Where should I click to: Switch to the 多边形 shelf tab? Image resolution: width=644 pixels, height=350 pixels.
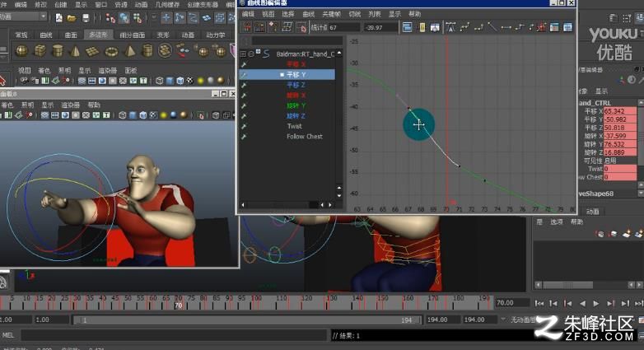98,35
